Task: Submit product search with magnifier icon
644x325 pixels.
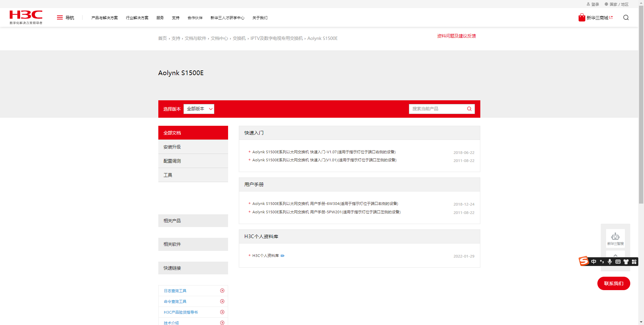Action: tap(469, 109)
